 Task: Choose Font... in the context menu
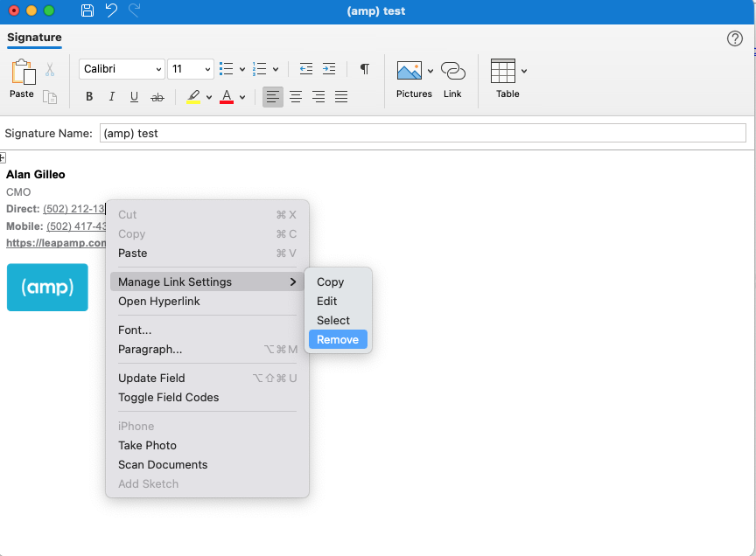[x=206, y=330]
